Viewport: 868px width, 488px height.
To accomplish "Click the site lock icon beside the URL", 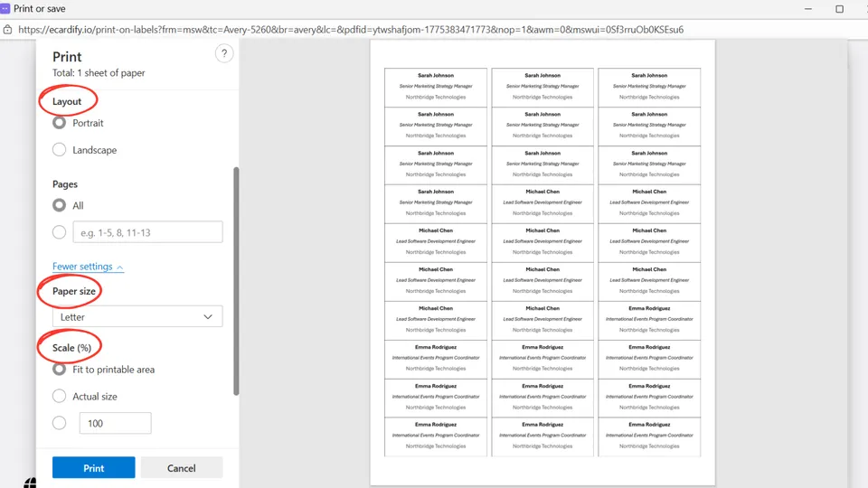I will click(8, 30).
